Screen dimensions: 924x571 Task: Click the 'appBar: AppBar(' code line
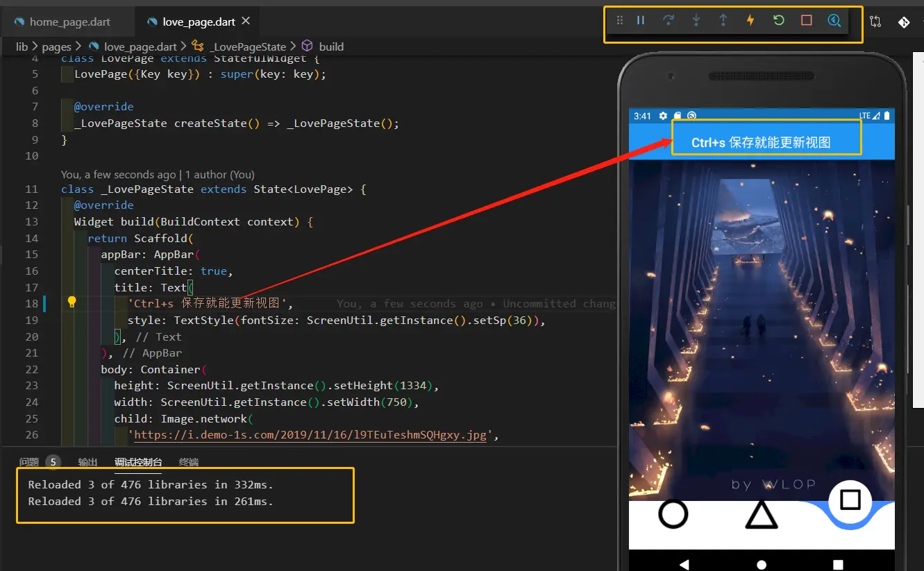151,254
